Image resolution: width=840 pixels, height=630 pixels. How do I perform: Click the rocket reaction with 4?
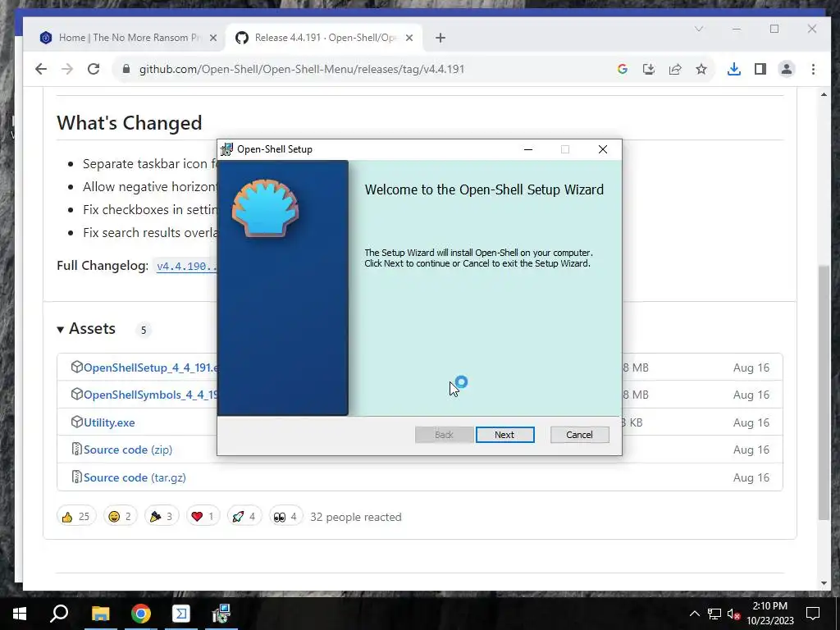(244, 517)
